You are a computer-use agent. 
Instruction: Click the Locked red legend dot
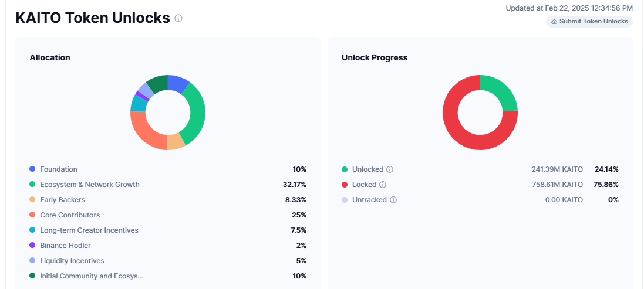click(x=345, y=185)
